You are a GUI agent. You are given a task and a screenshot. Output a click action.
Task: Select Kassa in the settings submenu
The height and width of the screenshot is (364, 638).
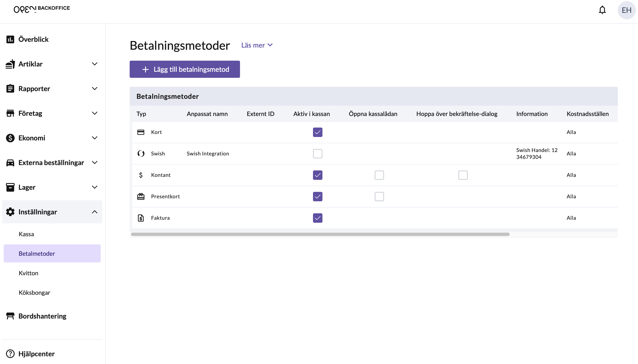[26, 234]
